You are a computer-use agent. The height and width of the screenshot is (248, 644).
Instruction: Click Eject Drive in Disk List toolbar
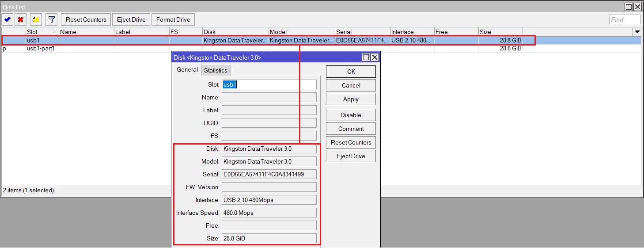pos(131,19)
